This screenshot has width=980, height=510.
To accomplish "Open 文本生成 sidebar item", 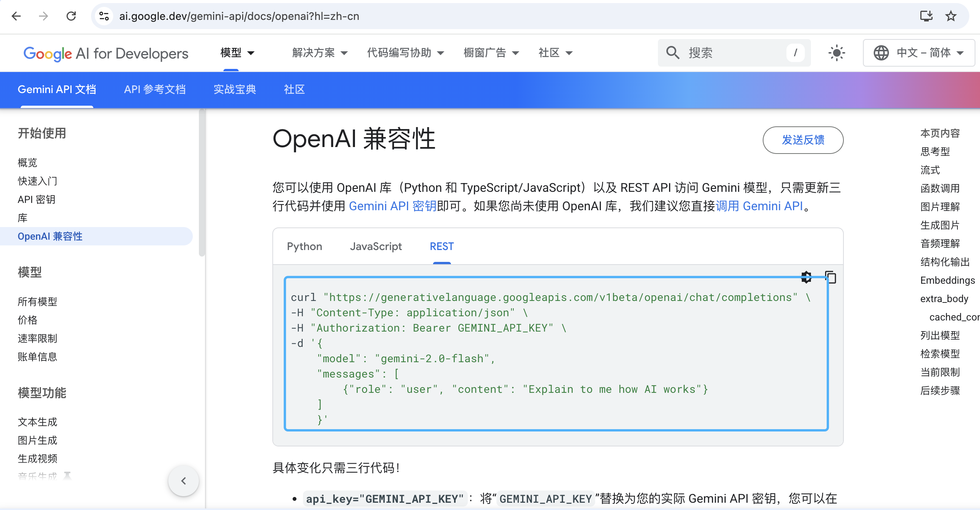I will tap(37, 422).
